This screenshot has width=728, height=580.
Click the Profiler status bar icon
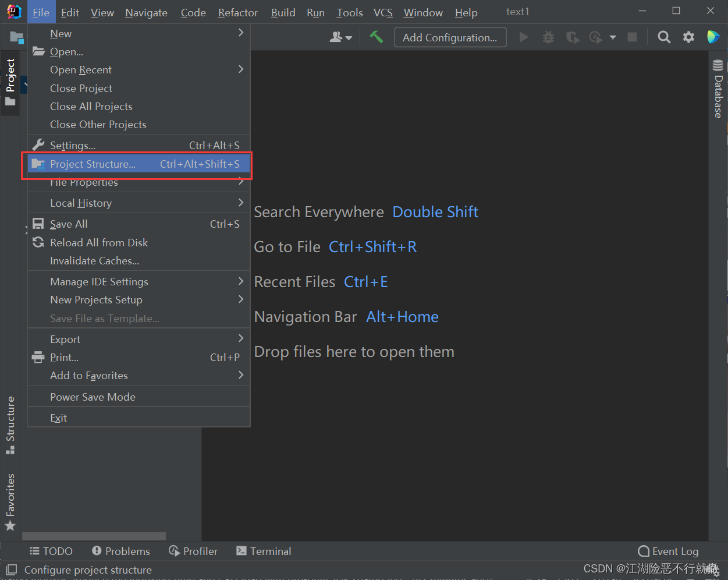(x=193, y=551)
